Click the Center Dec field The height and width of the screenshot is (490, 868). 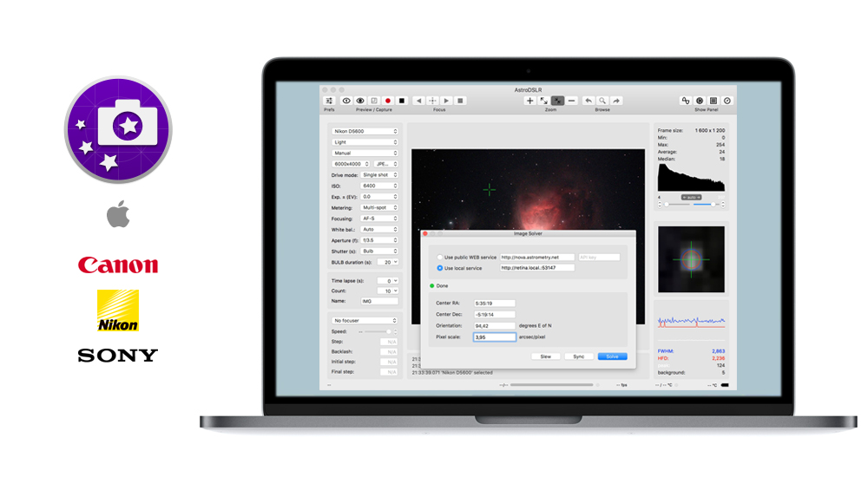(495, 315)
